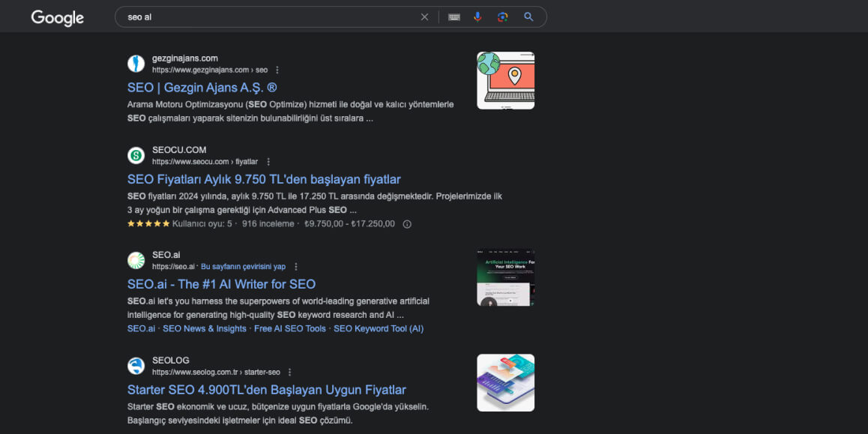This screenshot has width=868, height=434.
Task: Open more options for the gezginajans.com result
Action: (x=277, y=70)
